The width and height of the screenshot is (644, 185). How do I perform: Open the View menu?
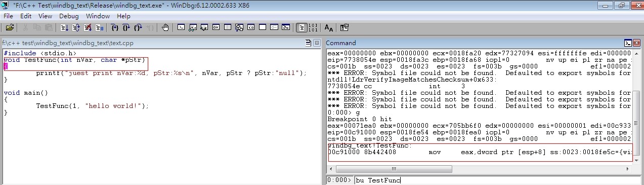[45, 16]
